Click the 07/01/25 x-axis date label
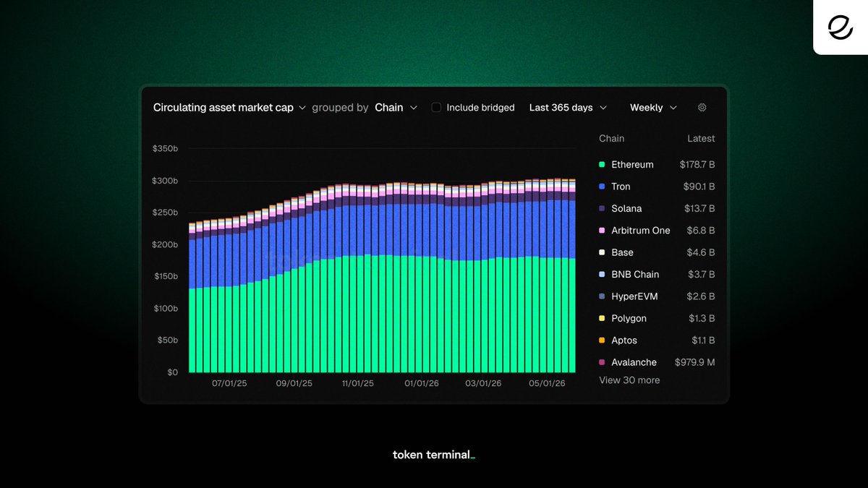Screen dimensions: 868x488 [x=229, y=383]
